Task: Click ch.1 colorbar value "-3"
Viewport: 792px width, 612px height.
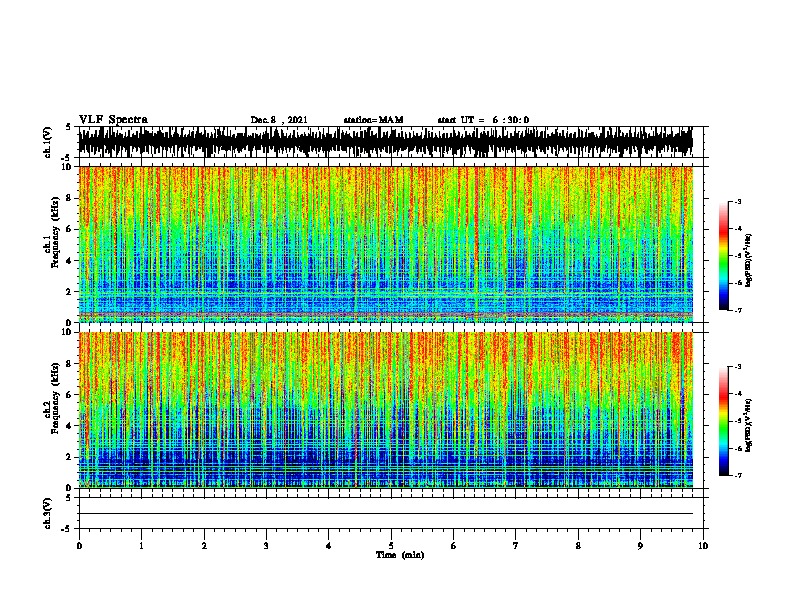Action: (x=738, y=201)
